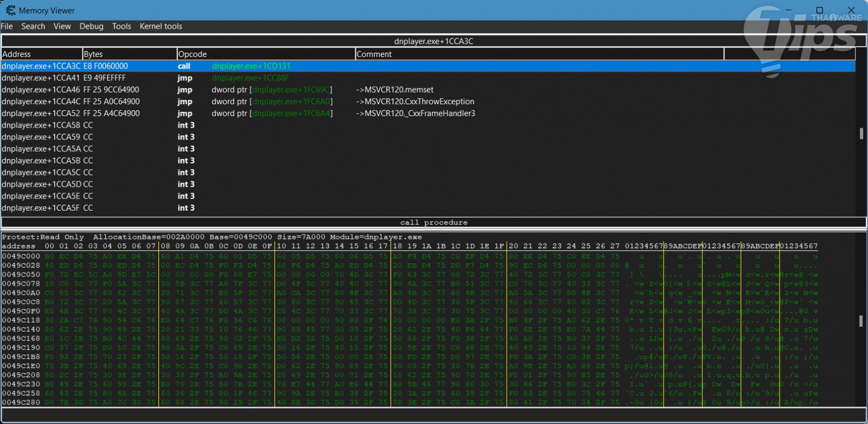Open the File menu
868x424 pixels.
pos(7,26)
